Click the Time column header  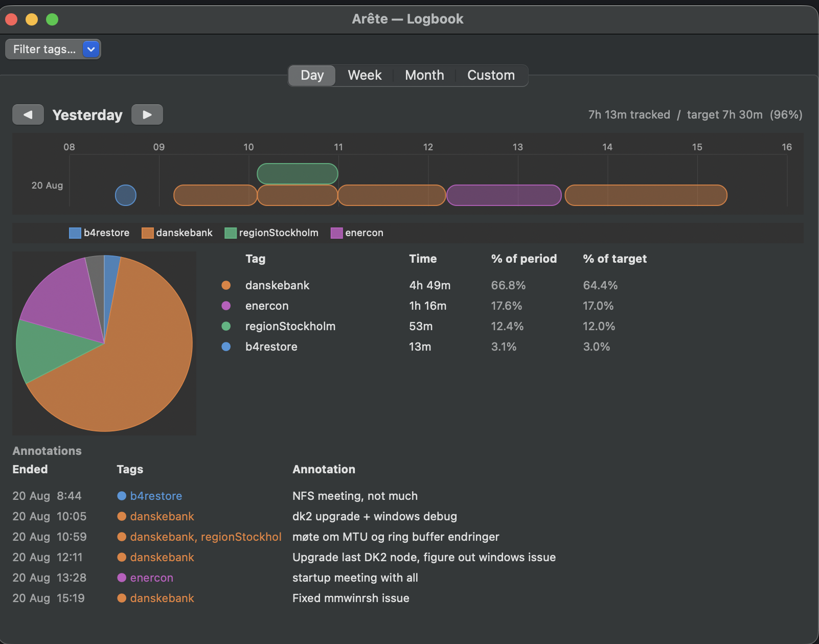[x=423, y=259]
